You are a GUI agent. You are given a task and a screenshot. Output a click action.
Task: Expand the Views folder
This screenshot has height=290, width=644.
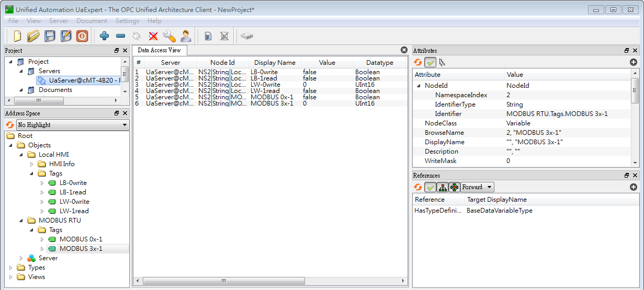(x=10, y=277)
